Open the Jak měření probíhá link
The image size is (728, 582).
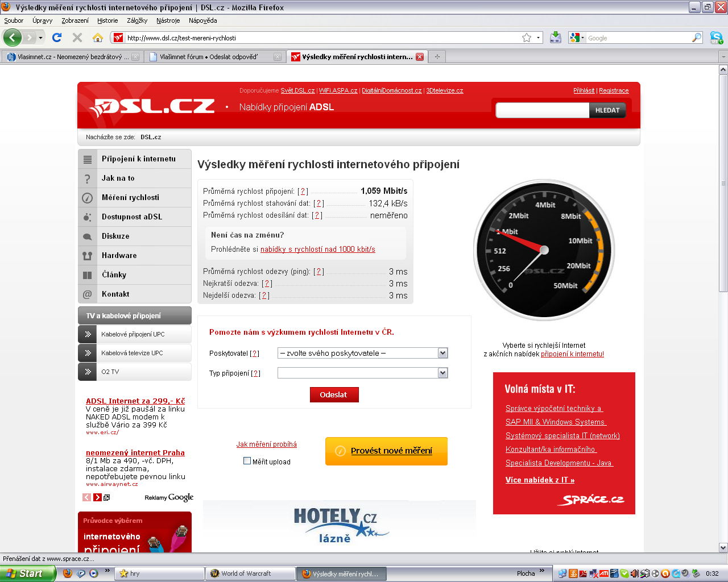coord(266,444)
